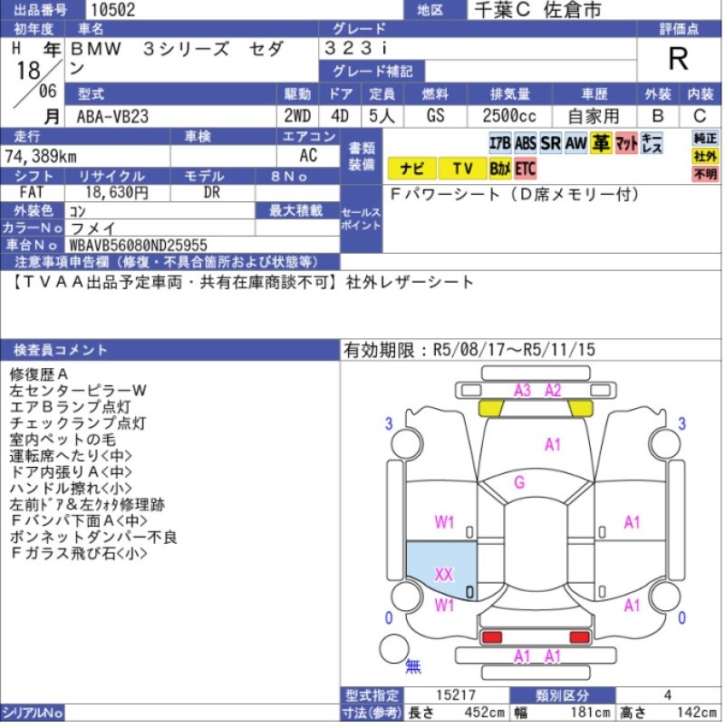Screen dimensions: 725x728
Task: Click the G mark on the windshield
Action: (x=519, y=483)
